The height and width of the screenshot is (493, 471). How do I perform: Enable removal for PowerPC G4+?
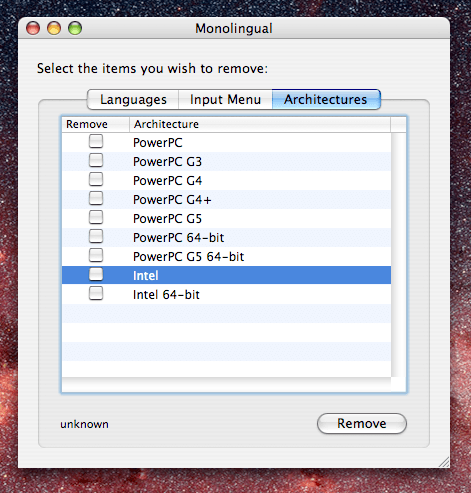pos(96,198)
